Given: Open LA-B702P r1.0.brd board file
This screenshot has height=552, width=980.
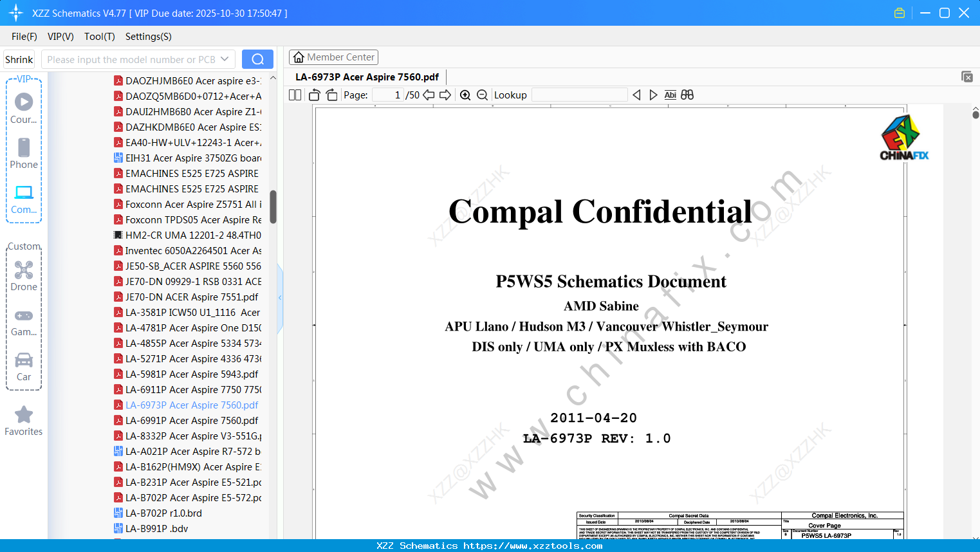Looking at the screenshot, I should click(x=158, y=513).
